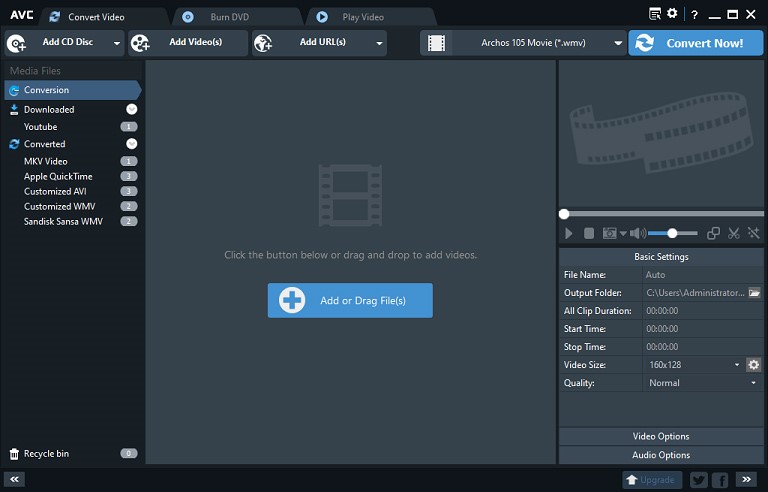768x492 pixels.
Task: Expand Video Options section
Action: [661, 437]
